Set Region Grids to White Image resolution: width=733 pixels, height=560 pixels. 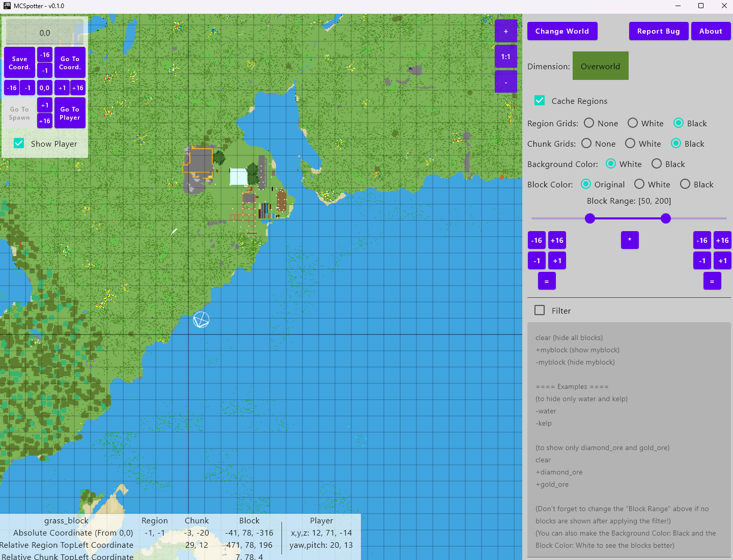(x=633, y=123)
